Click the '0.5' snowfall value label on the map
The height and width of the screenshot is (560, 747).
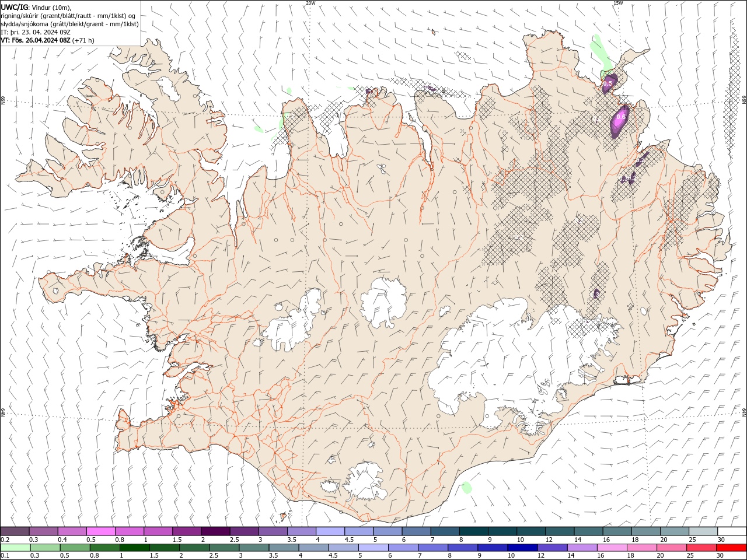(608, 84)
